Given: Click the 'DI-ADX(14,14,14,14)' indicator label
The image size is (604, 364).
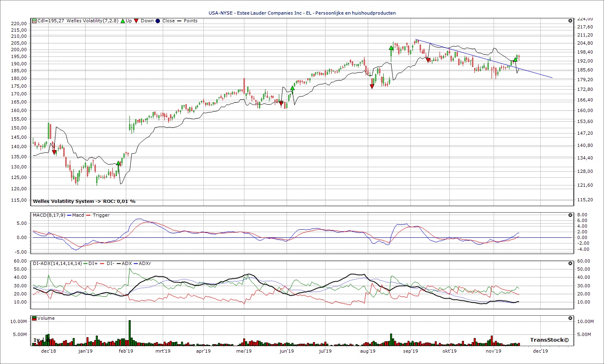Looking at the screenshot, I should tap(57, 263).
